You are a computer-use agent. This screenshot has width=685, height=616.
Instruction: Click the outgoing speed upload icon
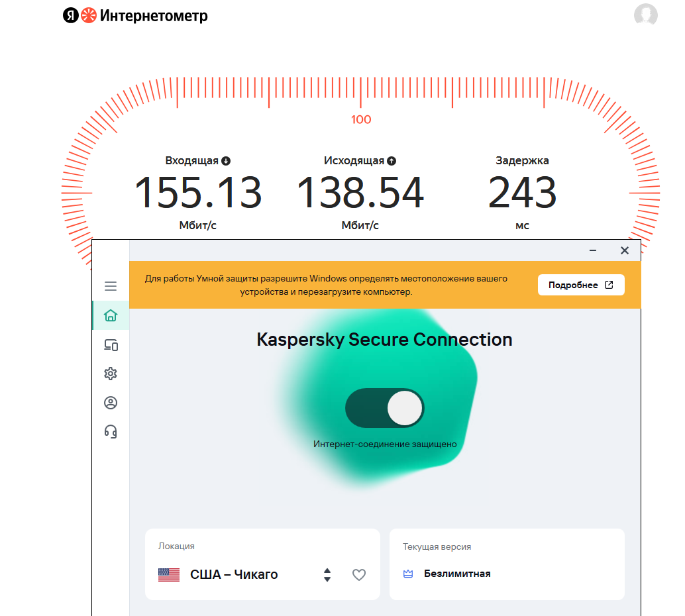[x=392, y=161]
